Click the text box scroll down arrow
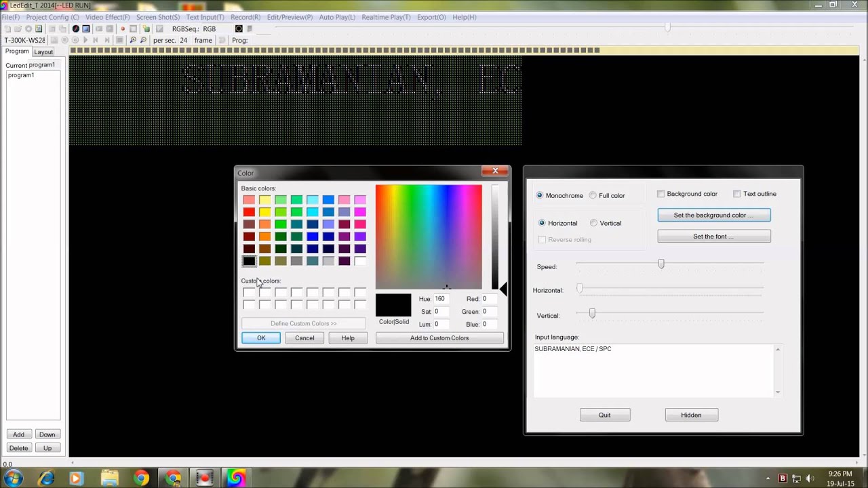Screen dimensions: 868x488 pyautogui.click(x=778, y=392)
